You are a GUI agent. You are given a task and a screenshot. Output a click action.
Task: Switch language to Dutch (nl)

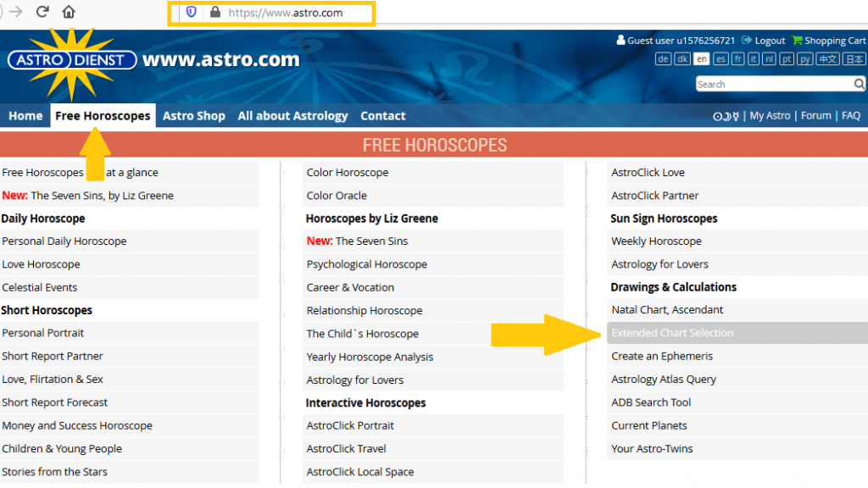pyautogui.click(x=769, y=58)
